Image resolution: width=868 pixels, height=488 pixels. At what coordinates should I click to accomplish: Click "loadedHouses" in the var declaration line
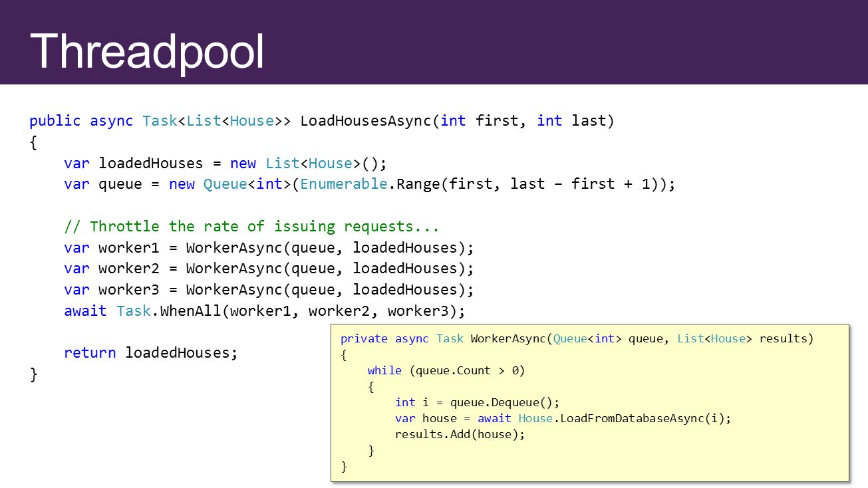click(151, 164)
